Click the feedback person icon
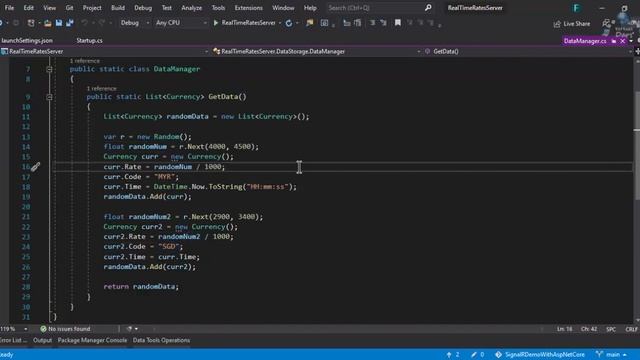 [606, 24]
